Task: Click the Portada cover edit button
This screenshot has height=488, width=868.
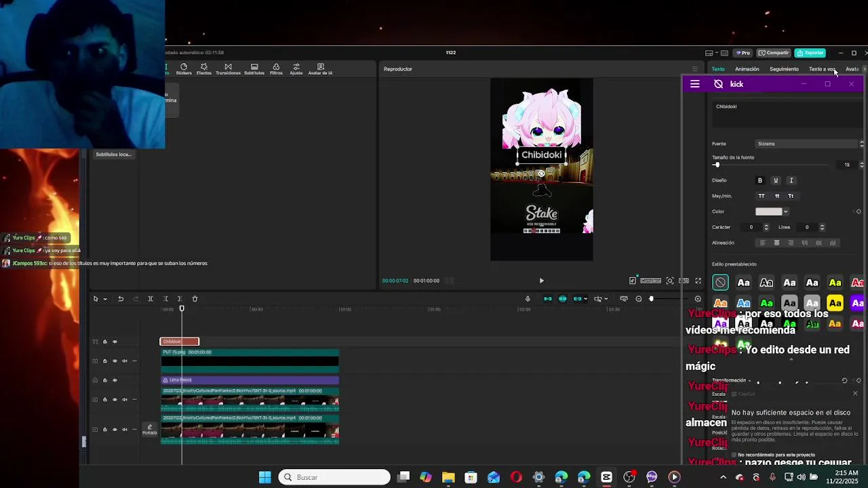Action: 150,430
